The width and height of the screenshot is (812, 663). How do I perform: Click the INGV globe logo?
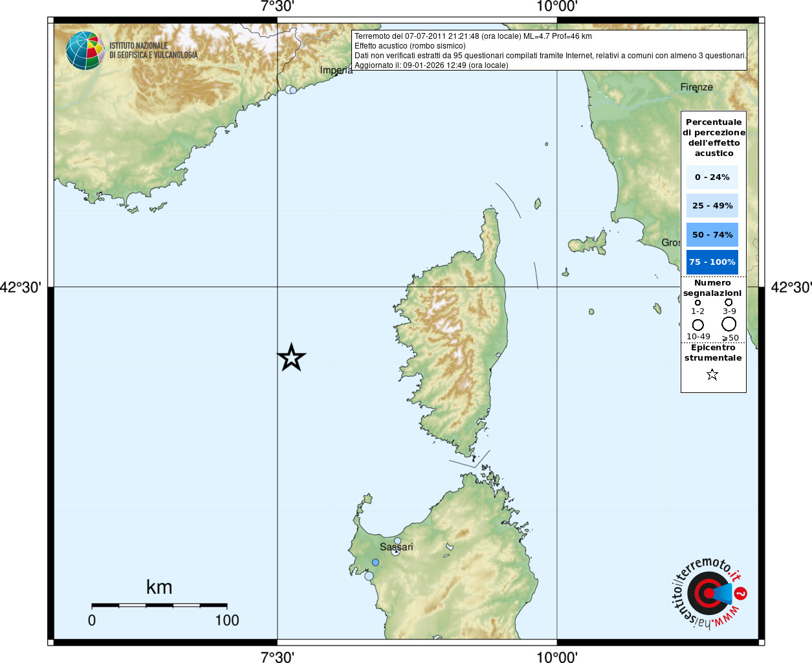85,51
